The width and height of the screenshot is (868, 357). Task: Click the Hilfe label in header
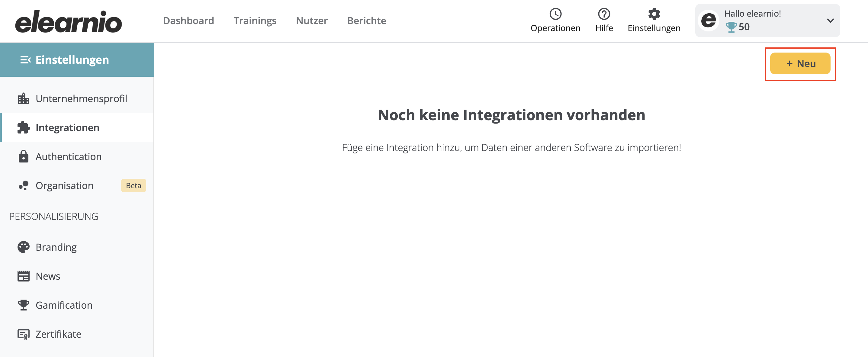tap(604, 28)
